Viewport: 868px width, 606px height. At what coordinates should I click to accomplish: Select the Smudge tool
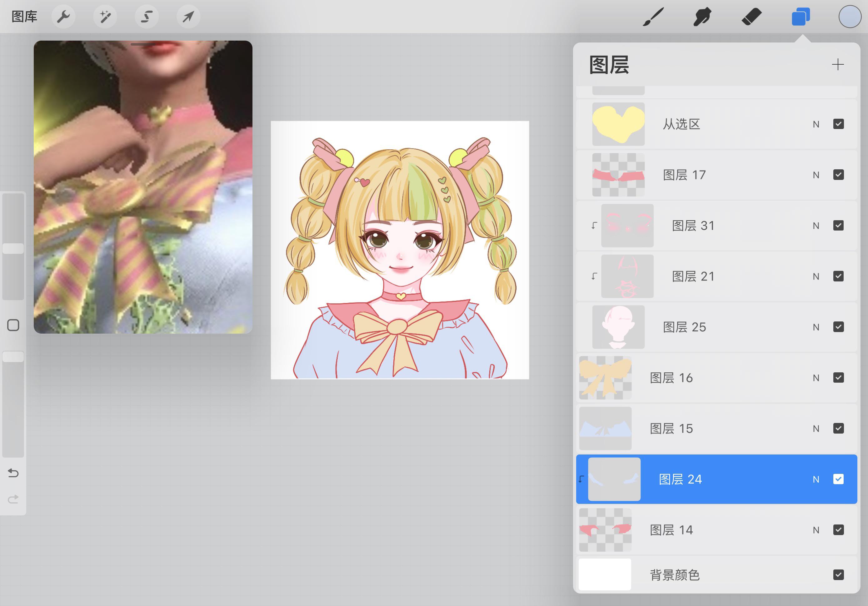pyautogui.click(x=702, y=17)
